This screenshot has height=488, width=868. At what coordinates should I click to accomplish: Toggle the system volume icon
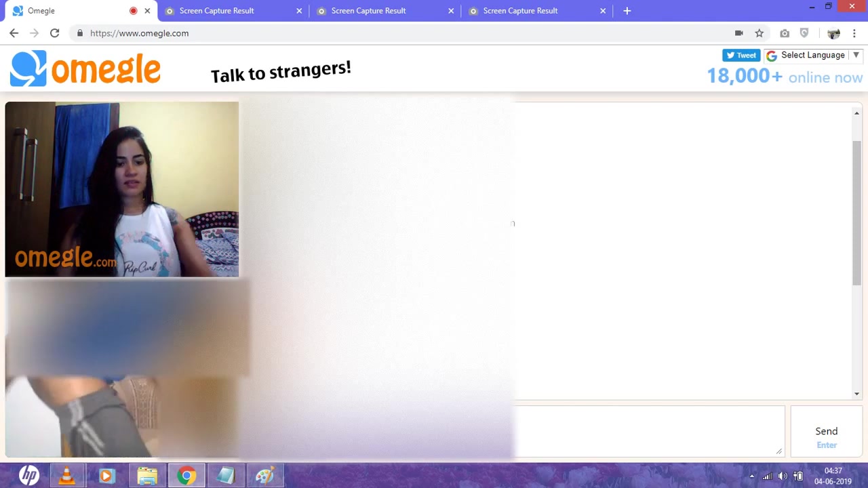point(783,476)
